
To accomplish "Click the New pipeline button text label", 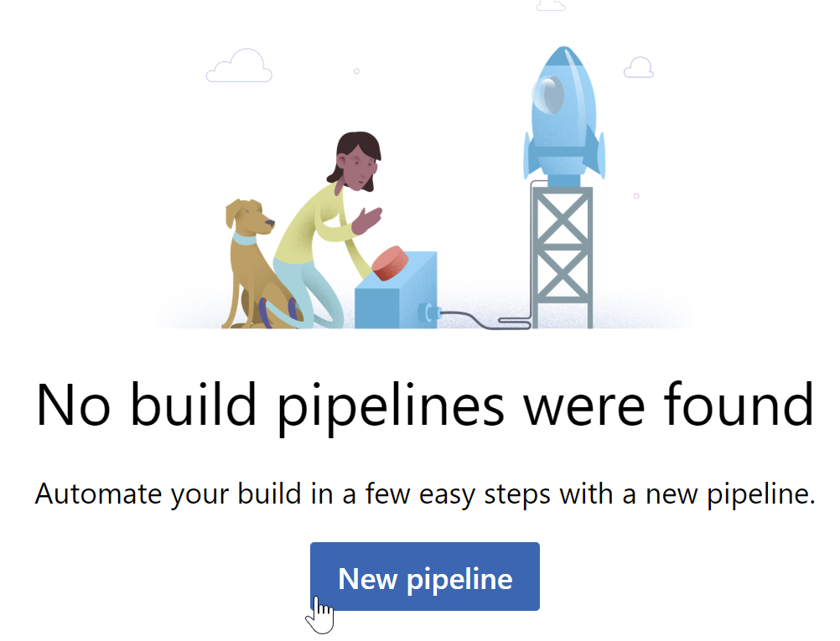I will pos(424,578).
